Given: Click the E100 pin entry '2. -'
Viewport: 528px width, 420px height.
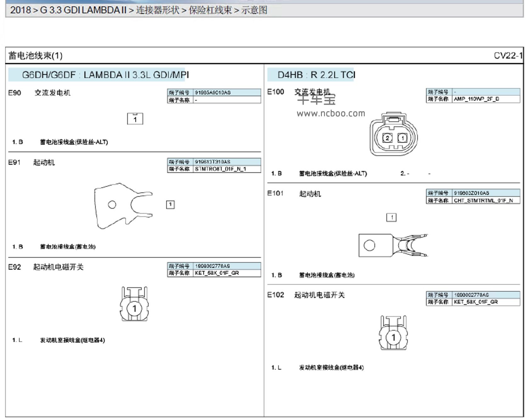Looking at the screenshot, I should click(x=405, y=174).
